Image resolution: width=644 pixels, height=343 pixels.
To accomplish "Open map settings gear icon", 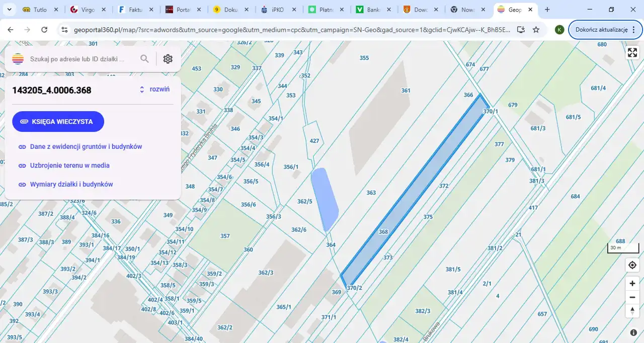I will point(168,59).
